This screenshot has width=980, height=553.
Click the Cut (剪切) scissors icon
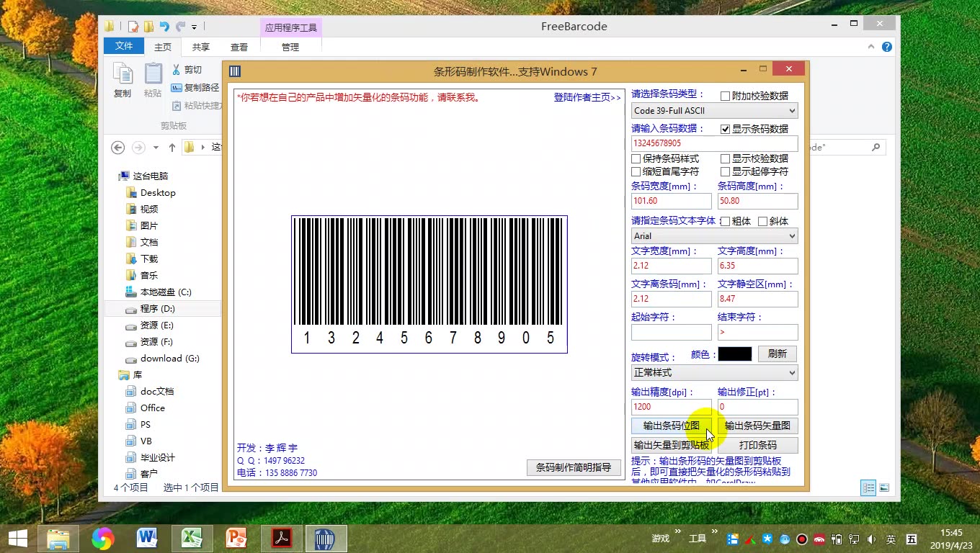(x=176, y=70)
